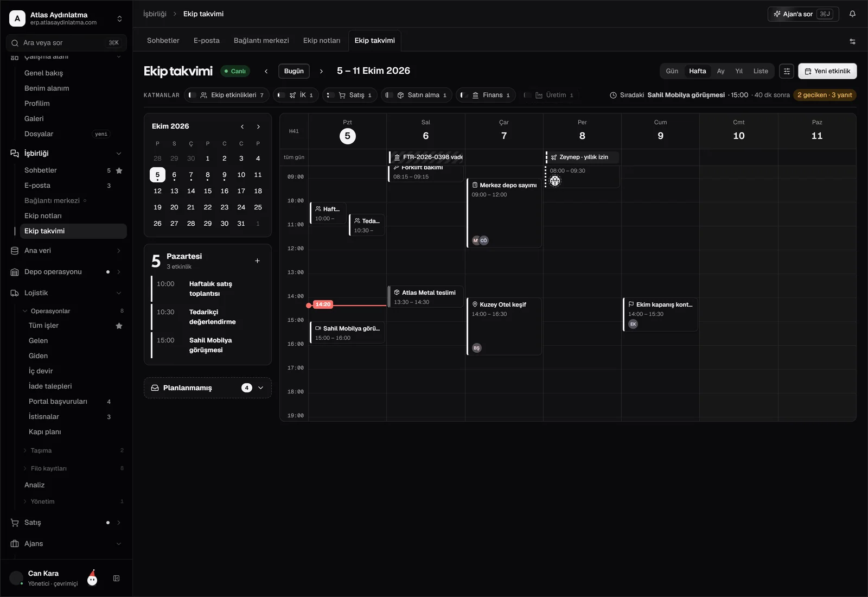Click İşbirliği breadcrumb link
868x597 pixels.
155,14
